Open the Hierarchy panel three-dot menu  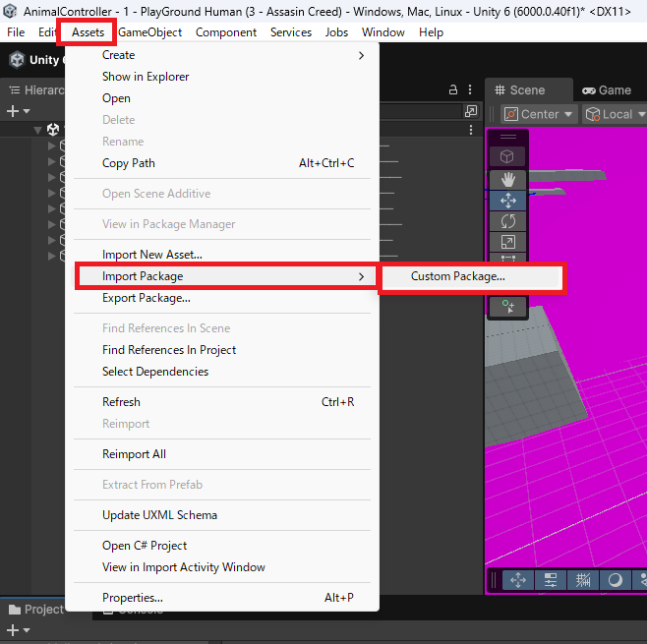[x=470, y=89]
